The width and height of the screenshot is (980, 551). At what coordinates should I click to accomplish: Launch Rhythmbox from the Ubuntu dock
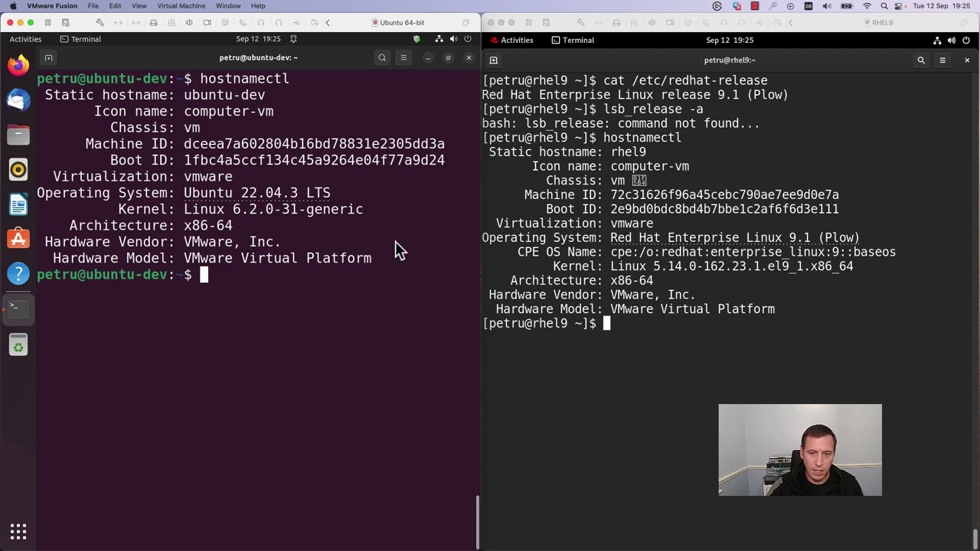18,169
